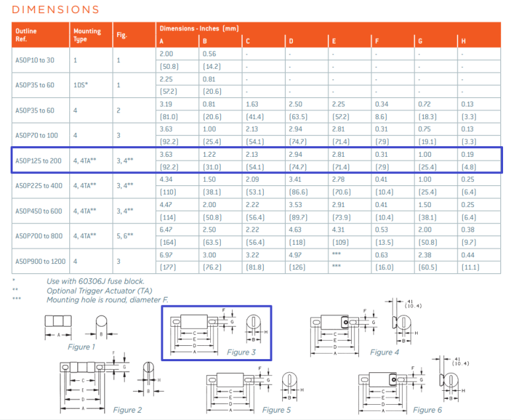Select the 'A50P10 to 30' row label
Image resolution: width=511 pixels, height=420 pixels.
click(35, 60)
